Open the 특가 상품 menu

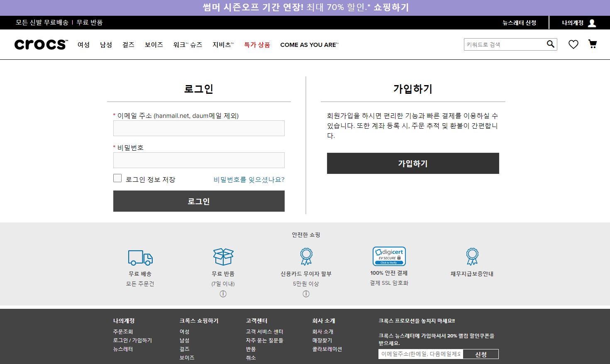(257, 45)
